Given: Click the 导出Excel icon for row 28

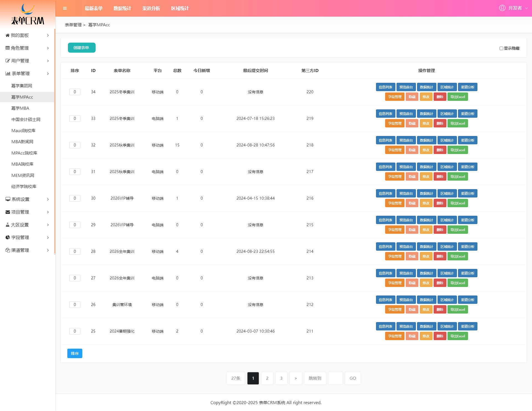Looking at the screenshot, I should click(x=458, y=256).
